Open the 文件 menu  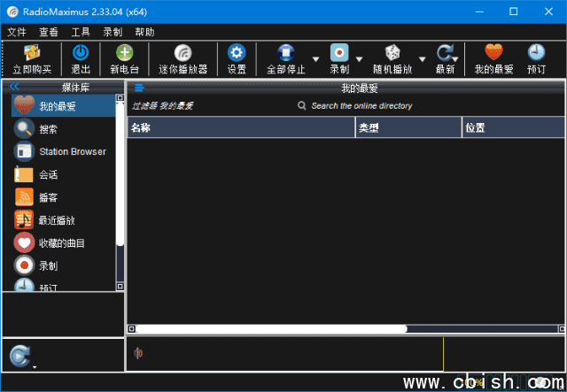click(x=17, y=32)
